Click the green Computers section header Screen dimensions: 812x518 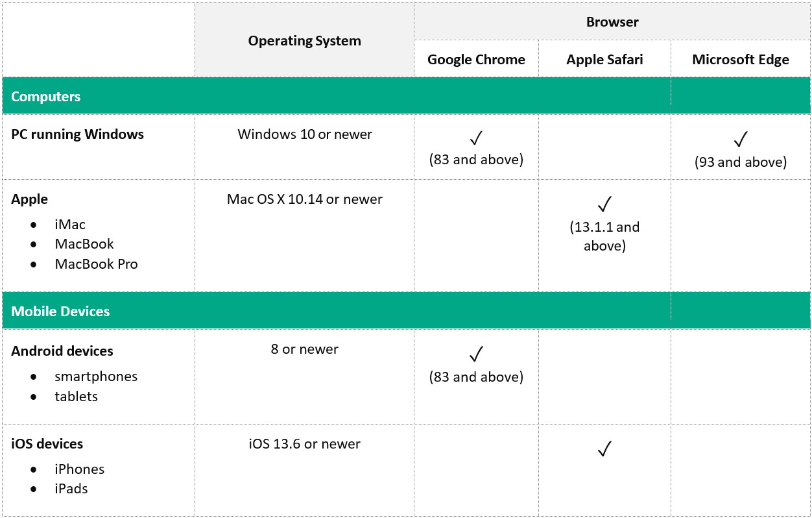tap(46, 97)
